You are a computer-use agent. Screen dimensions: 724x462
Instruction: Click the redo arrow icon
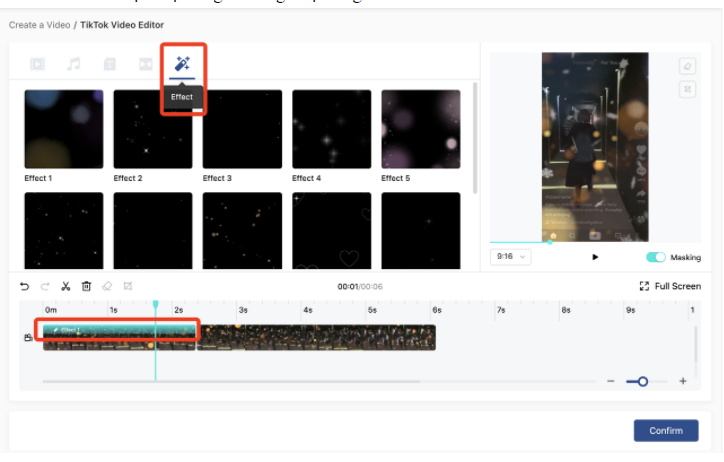(x=45, y=286)
